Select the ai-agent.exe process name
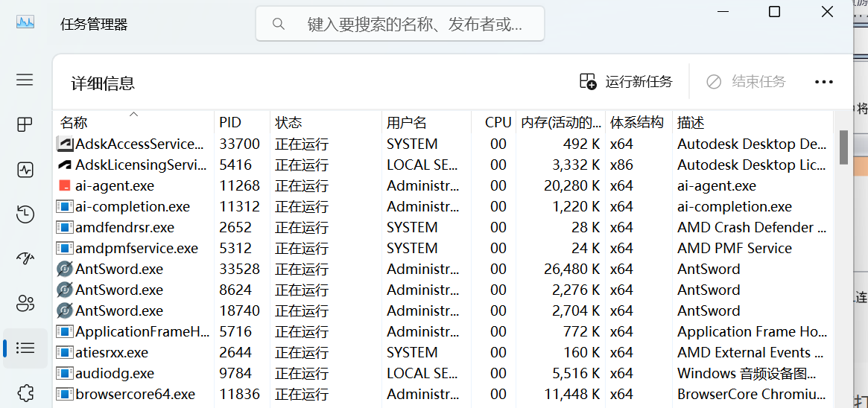This screenshot has height=408, width=868. [115, 185]
